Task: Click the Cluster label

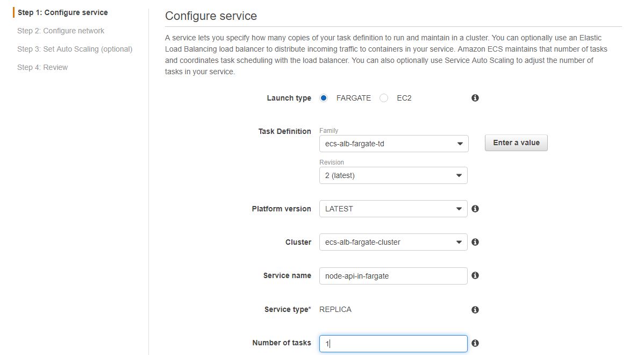Action: 298,242
